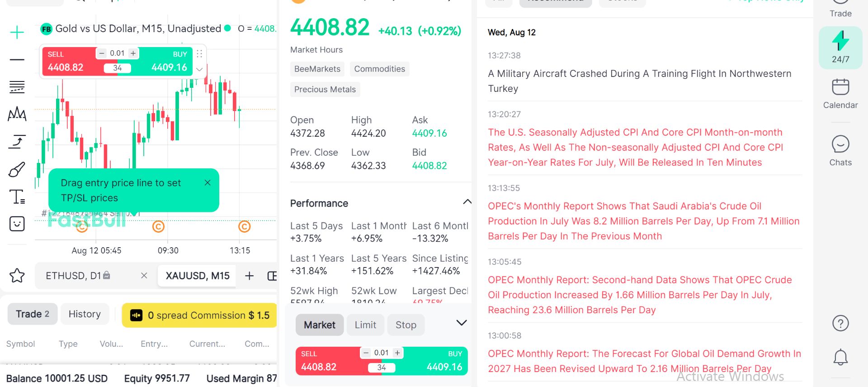Switch order type to Limit

coord(365,325)
